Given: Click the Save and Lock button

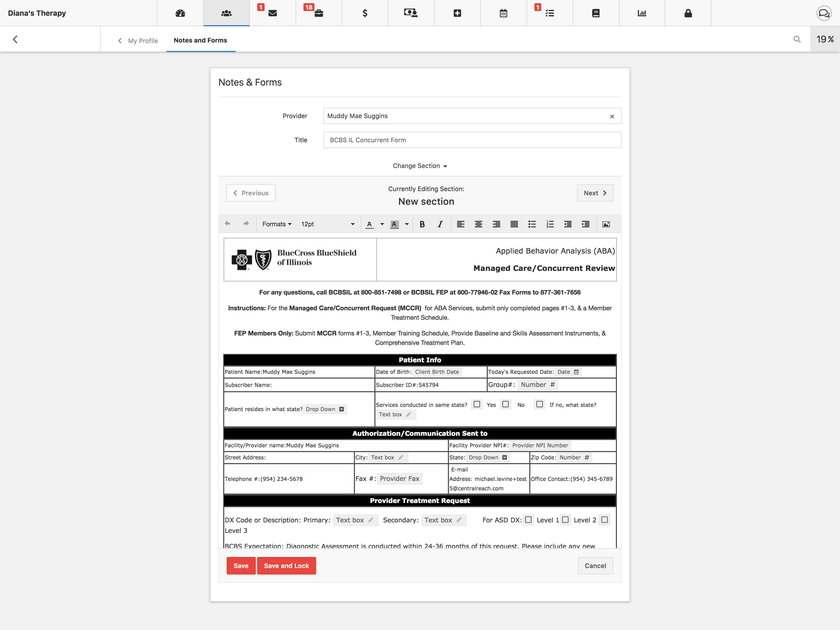Looking at the screenshot, I should (287, 565).
